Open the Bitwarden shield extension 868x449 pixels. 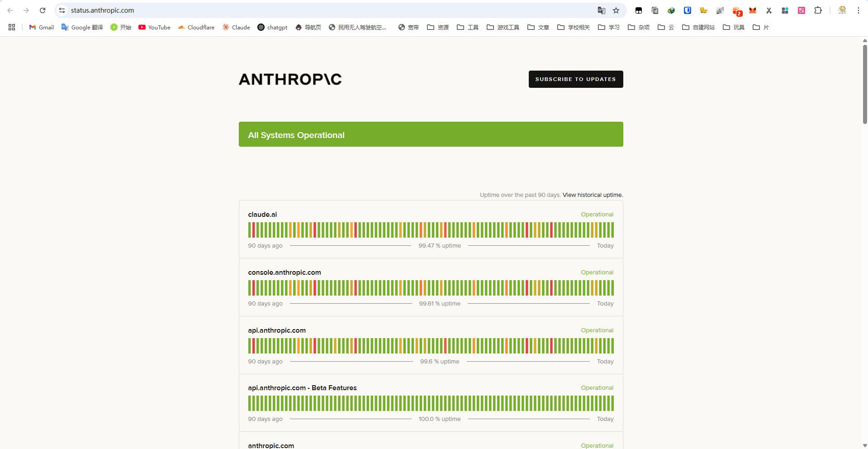688,10
